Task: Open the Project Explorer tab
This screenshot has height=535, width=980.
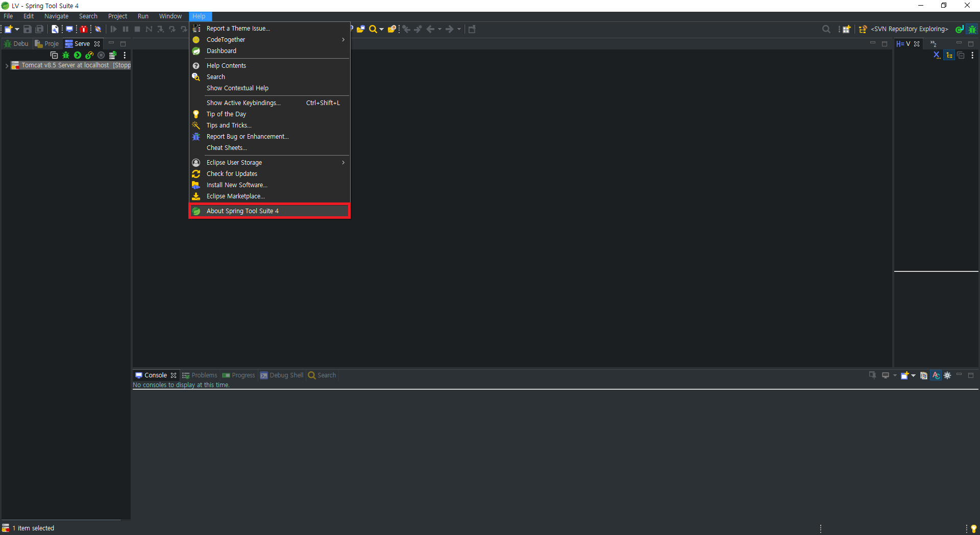Action: 47,44
